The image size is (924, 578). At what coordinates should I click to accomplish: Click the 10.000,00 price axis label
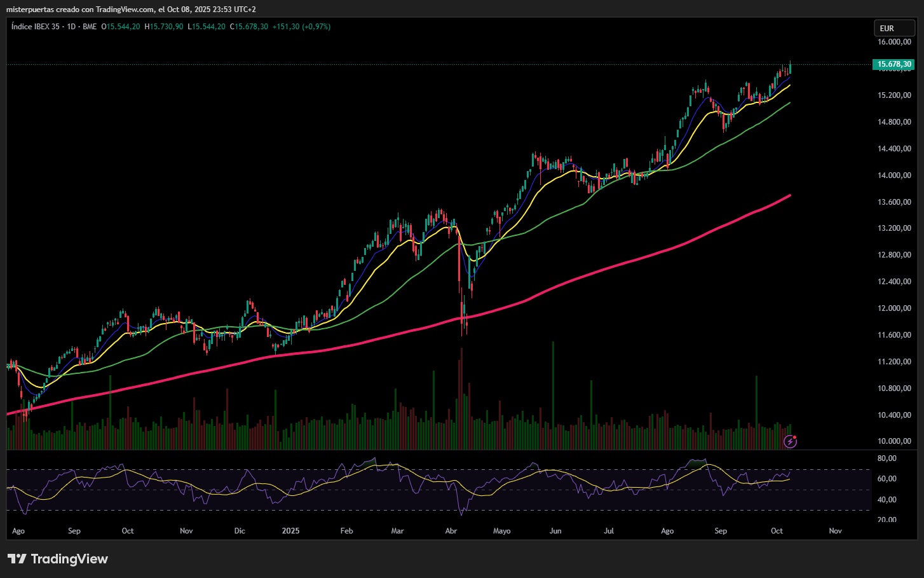click(895, 441)
